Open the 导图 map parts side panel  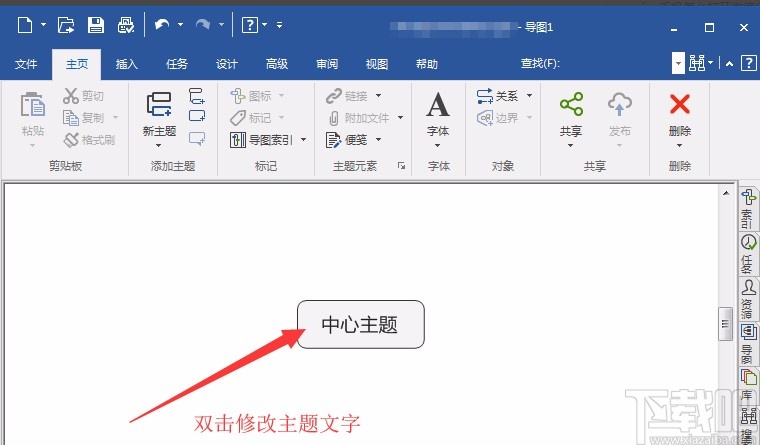point(748,344)
